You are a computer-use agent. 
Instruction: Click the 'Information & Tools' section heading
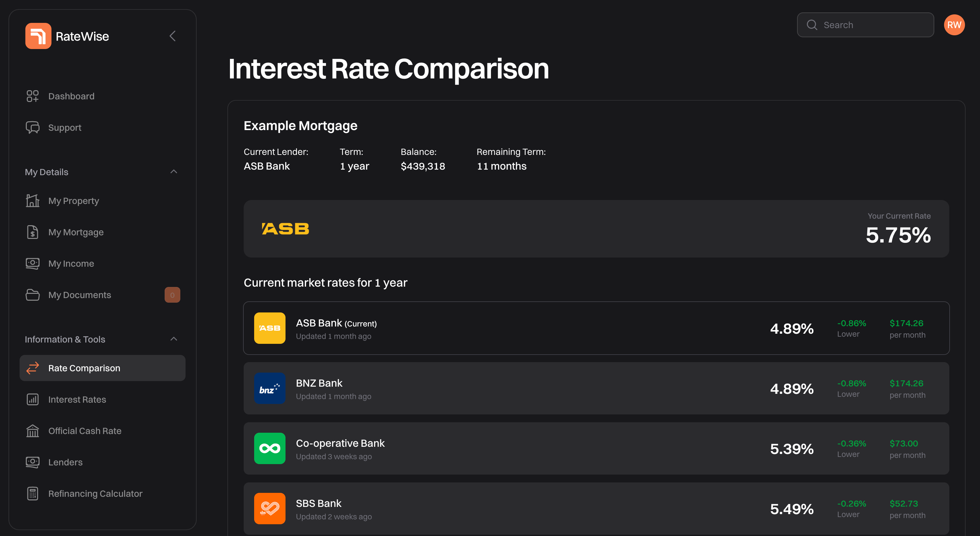coord(65,339)
